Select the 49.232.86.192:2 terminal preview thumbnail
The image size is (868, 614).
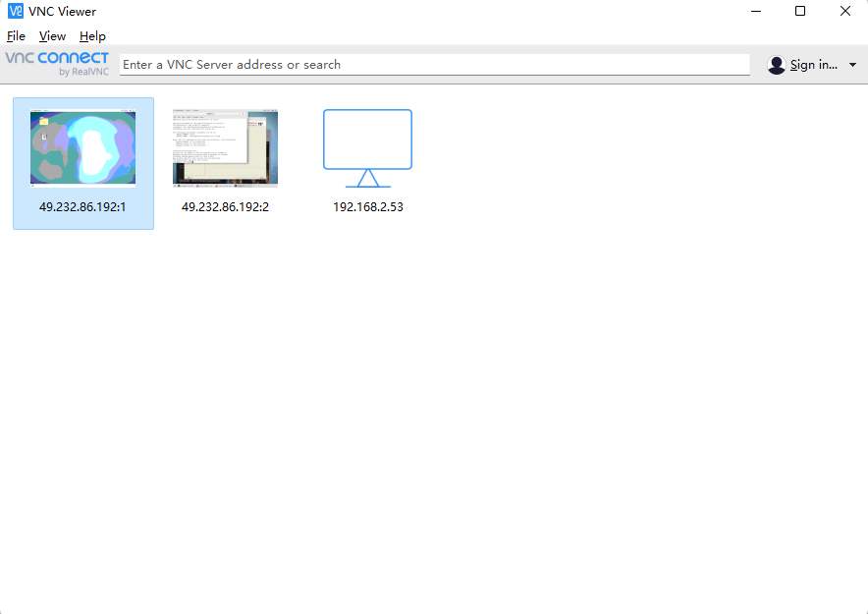click(225, 147)
